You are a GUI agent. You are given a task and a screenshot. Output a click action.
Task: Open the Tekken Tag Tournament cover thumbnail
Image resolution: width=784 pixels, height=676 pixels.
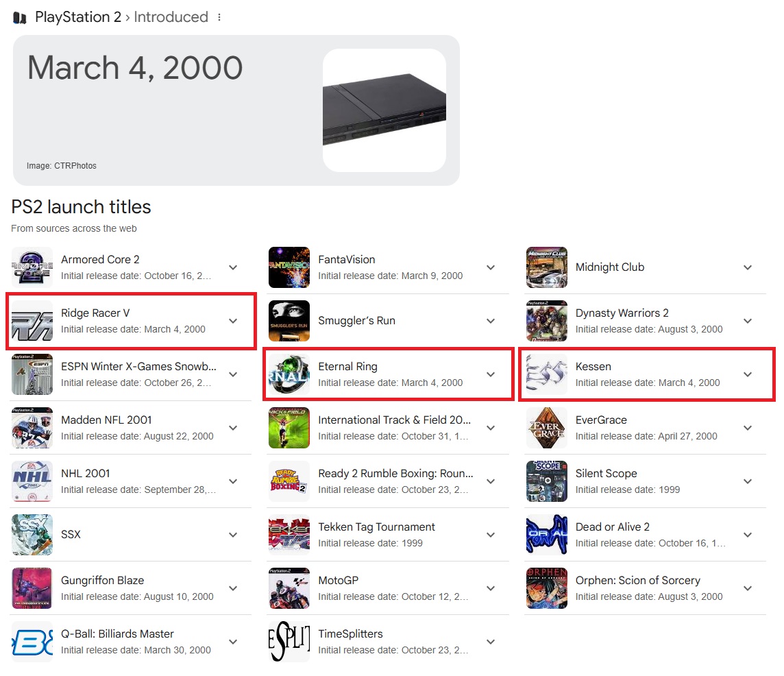click(289, 535)
